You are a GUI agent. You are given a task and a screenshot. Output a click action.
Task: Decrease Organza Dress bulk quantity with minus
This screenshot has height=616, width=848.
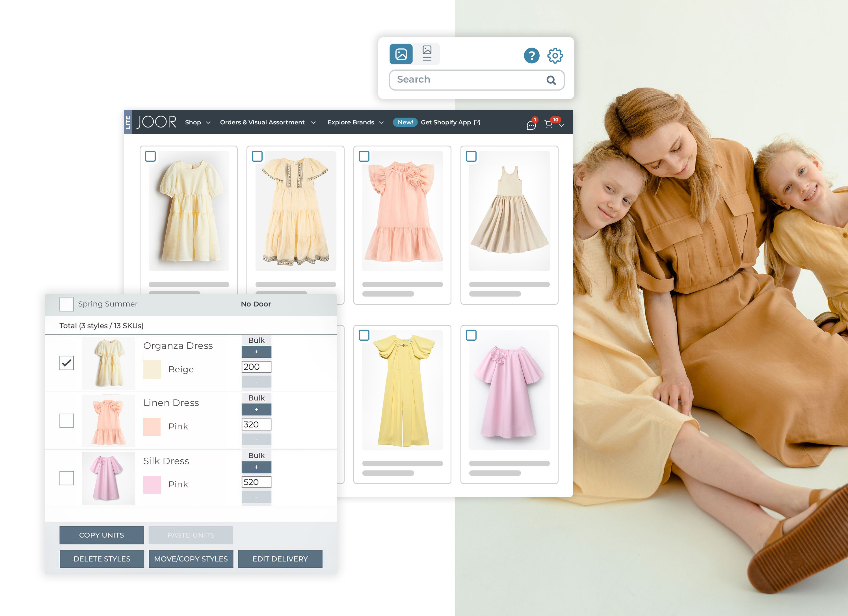pos(256,382)
